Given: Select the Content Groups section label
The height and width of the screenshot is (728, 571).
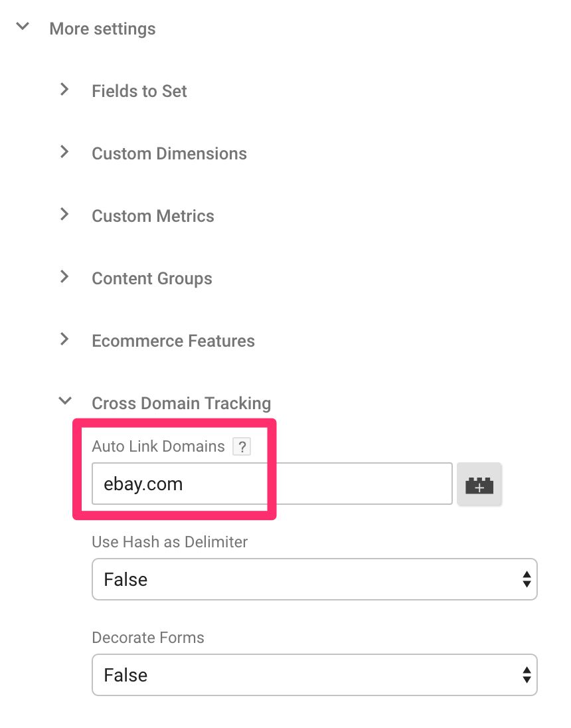Looking at the screenshot, I should coord(152,278).
